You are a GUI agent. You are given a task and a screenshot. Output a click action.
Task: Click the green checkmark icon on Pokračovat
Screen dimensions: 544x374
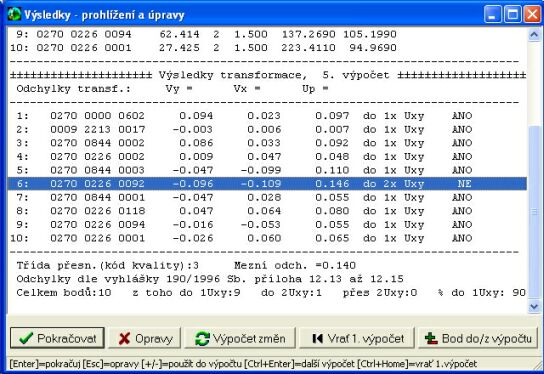pyautogui.click(x=26, y=338)
